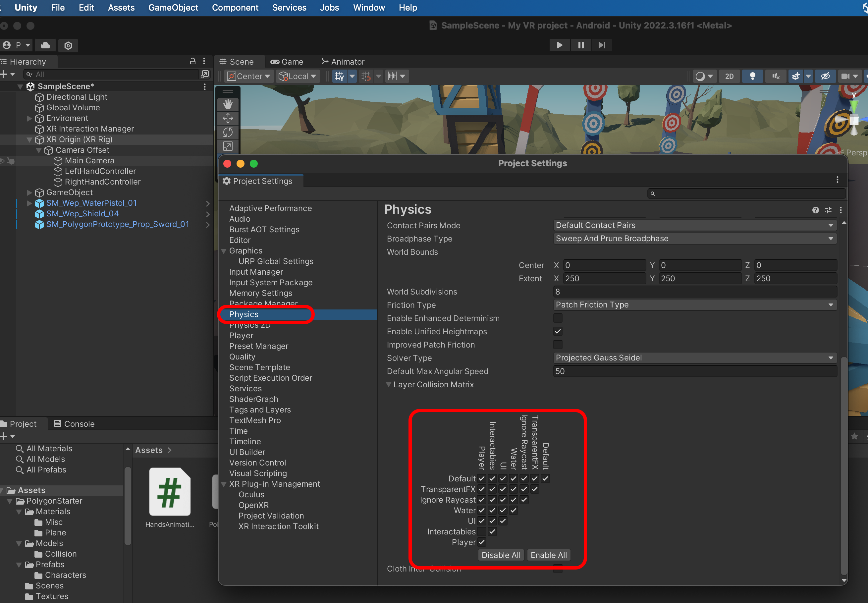Click the Enable All button
The width and height of the screenshot is (868, 603).
tap(548, 555)
